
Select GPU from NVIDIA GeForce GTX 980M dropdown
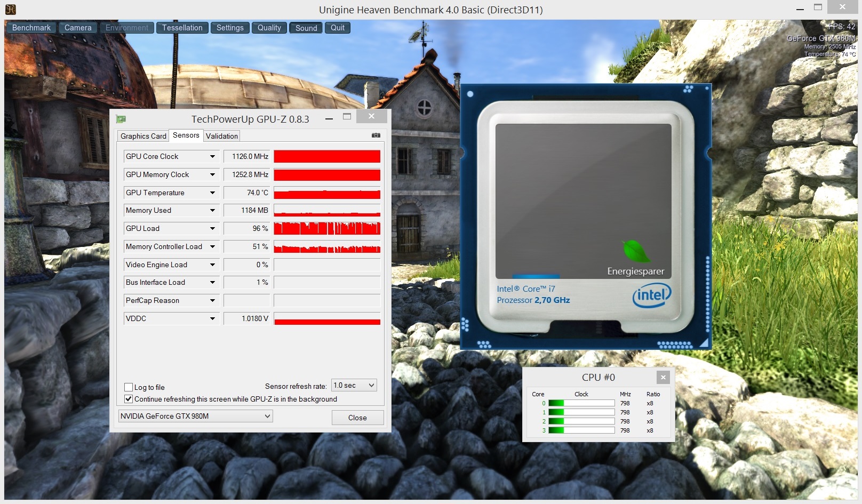click(195, 416)
